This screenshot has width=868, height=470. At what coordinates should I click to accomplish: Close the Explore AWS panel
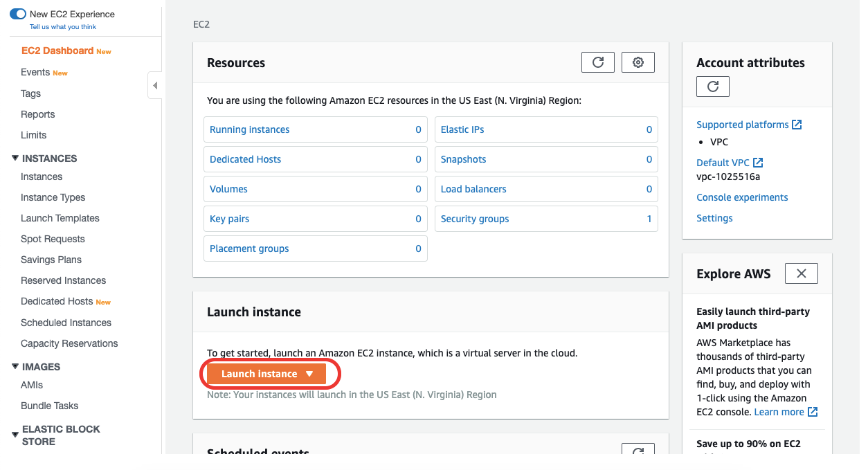click(x=802, y=273)
